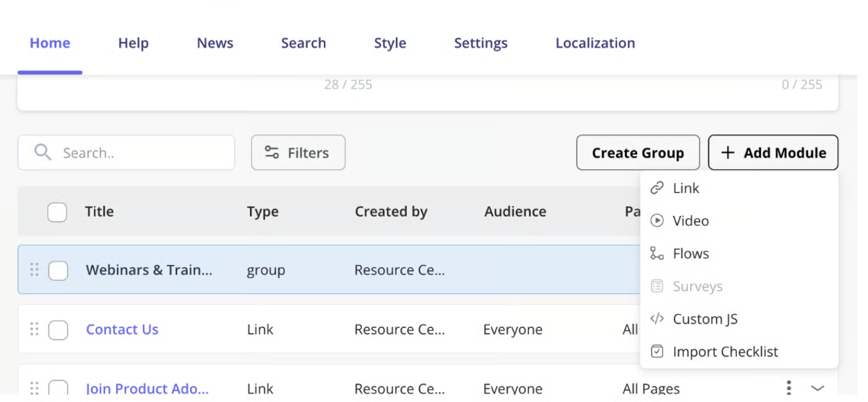Click the link chain icon in Add Module menu

click(657, 188)
